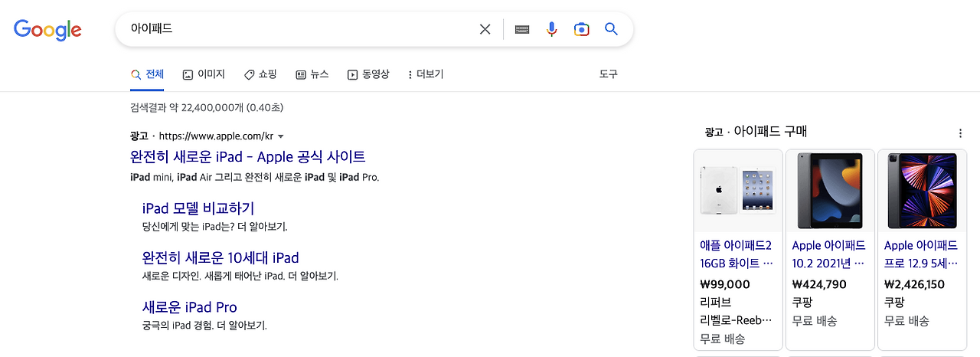Click the ₩424,790 price
The image size is (980, 357).
819,284
